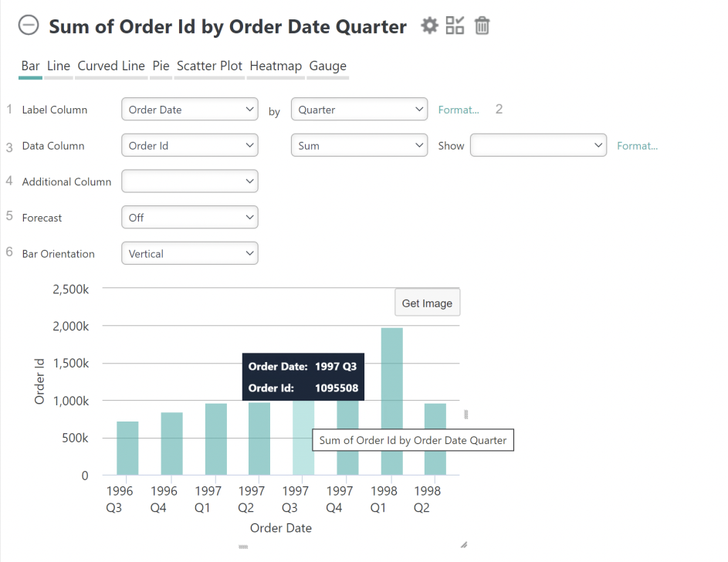Viewport: 728px width, 562px height.
Task: Expand the Quarter grouping dropdown
Action: point(359,110)
